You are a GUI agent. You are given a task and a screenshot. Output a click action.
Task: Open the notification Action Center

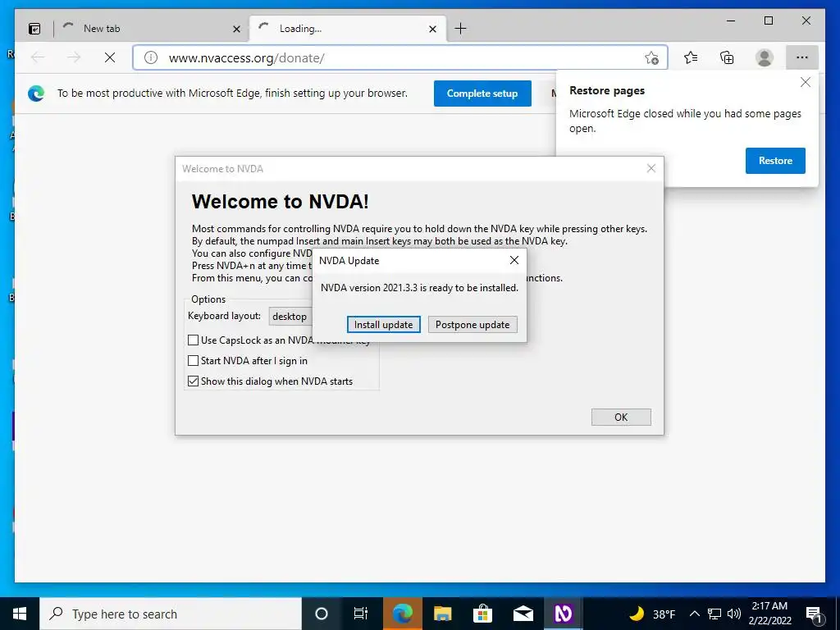tap(814, 614)
